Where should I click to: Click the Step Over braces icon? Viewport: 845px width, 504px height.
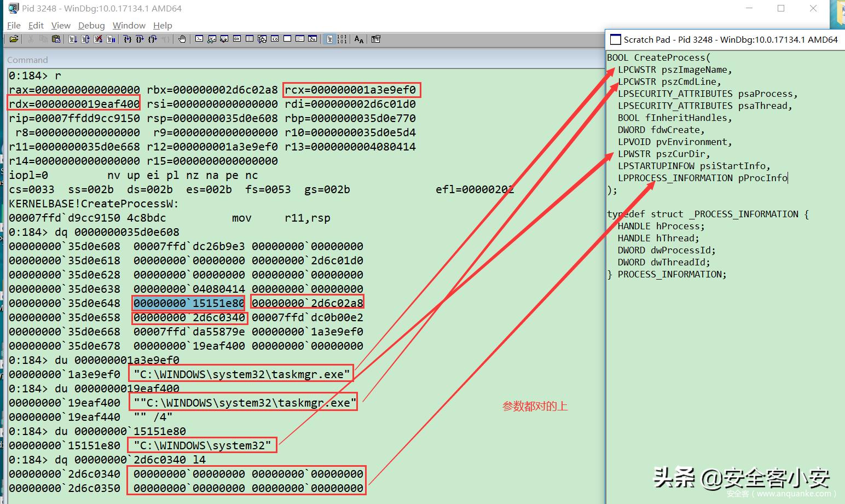coord(140,39)
